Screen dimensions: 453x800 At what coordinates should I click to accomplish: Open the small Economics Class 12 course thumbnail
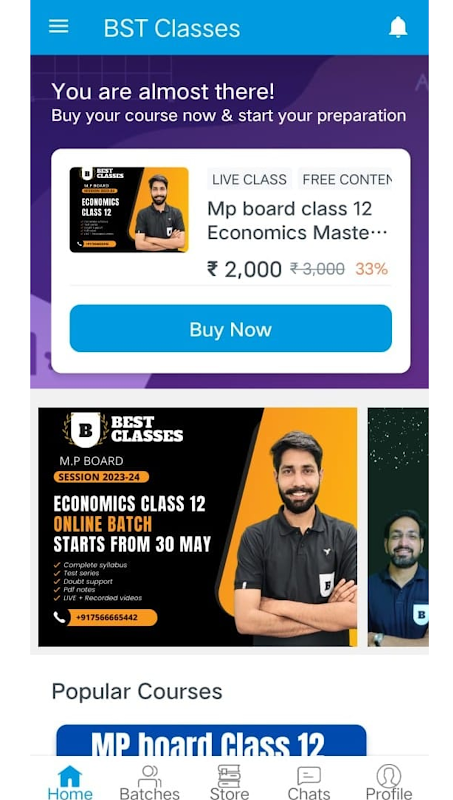tap(129, 210)
